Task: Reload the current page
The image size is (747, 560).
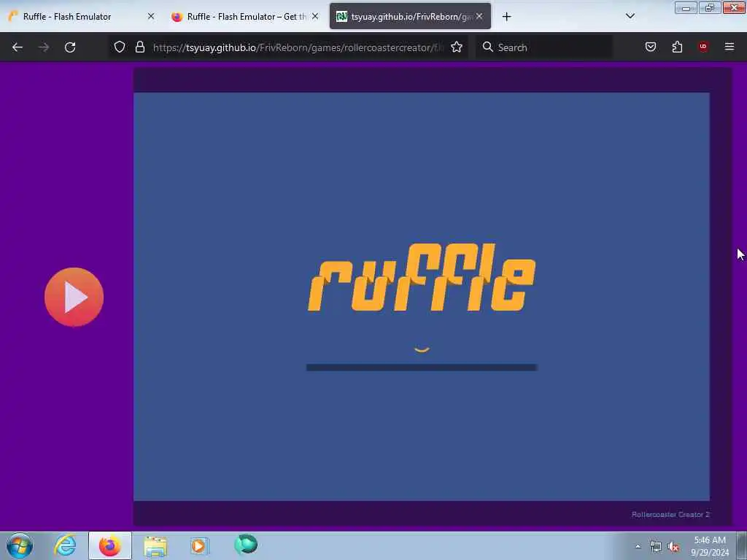Action: (70, 47)
